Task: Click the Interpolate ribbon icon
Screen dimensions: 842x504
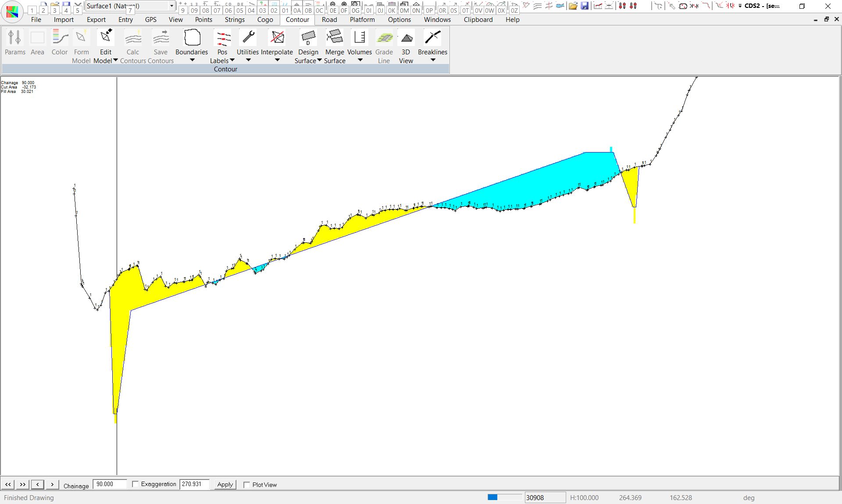Action: 277,38
